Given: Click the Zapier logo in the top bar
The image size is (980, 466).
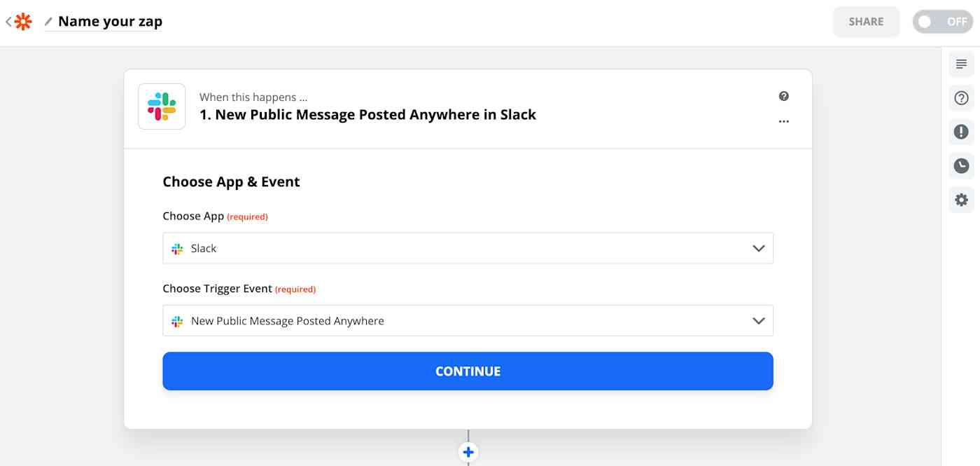Looking at the screenshot, I should pyautogui.click(x=22, y=22).
